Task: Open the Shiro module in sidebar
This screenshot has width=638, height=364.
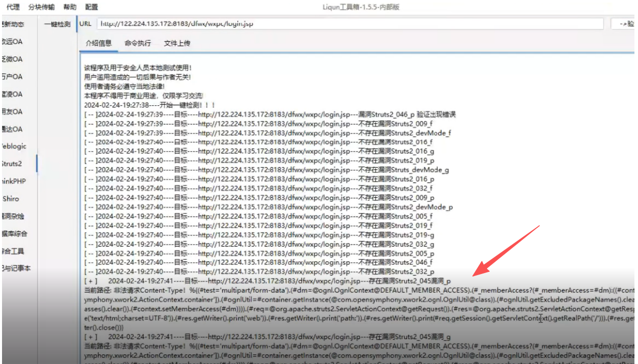Action: click(x=11, y=199)
